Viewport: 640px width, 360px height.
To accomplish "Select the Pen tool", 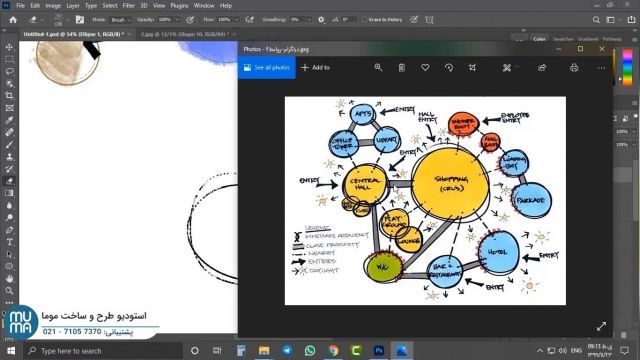I will [x=9, y=230].
